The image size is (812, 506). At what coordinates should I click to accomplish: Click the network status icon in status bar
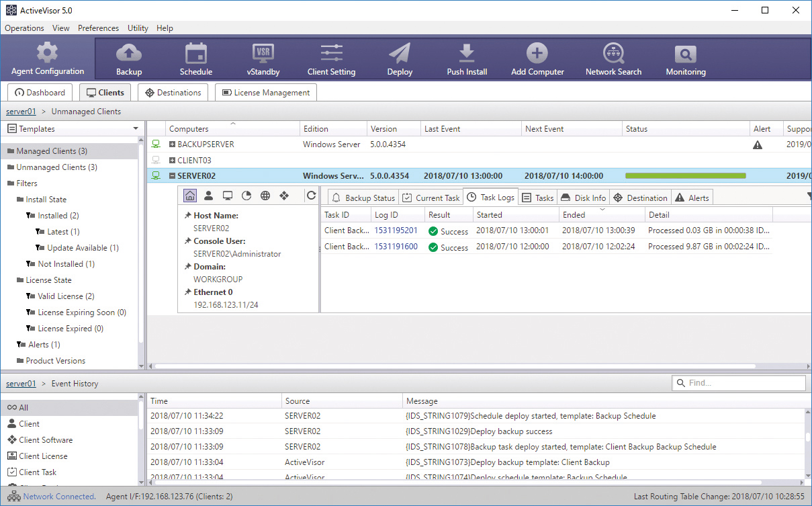(13, 497)
